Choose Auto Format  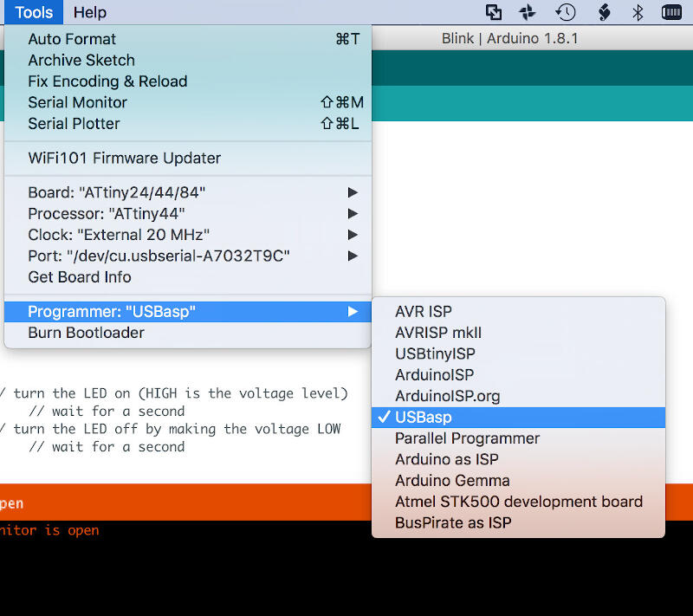[188, 39]
